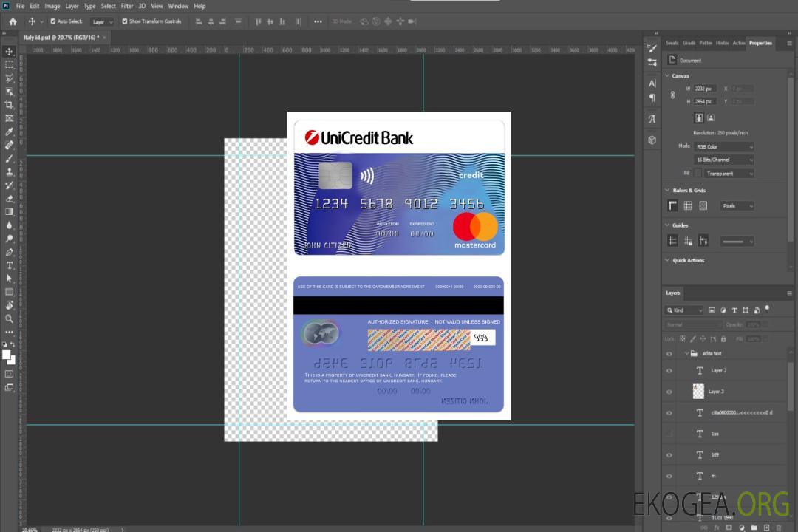Open the 16 Bits/Channel dropdown

[723, 160]
